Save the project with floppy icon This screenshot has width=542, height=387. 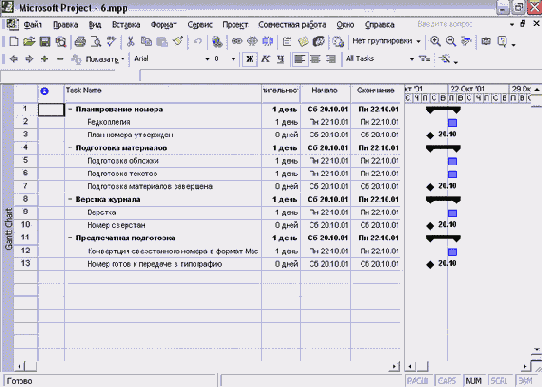pyautogui.click(x=45, y=42)
